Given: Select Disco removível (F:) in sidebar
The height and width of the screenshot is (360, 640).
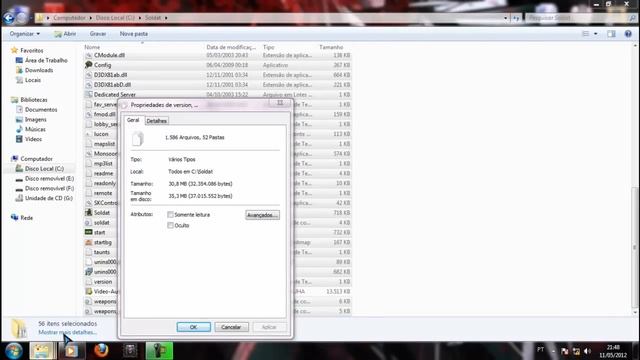Looking at the screenshot, I should (49, 189).
